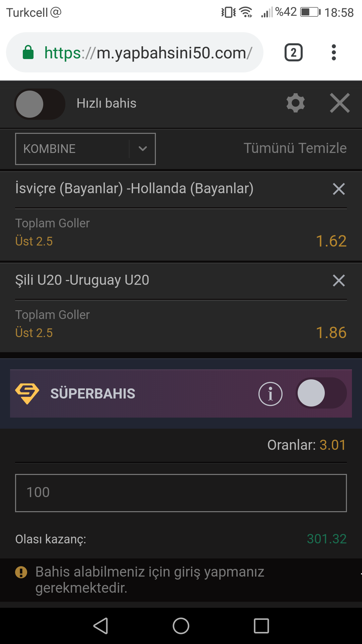Tap the Android back navigation button
Viewport: 362px width, 644px height.
(x=101, y=626)
